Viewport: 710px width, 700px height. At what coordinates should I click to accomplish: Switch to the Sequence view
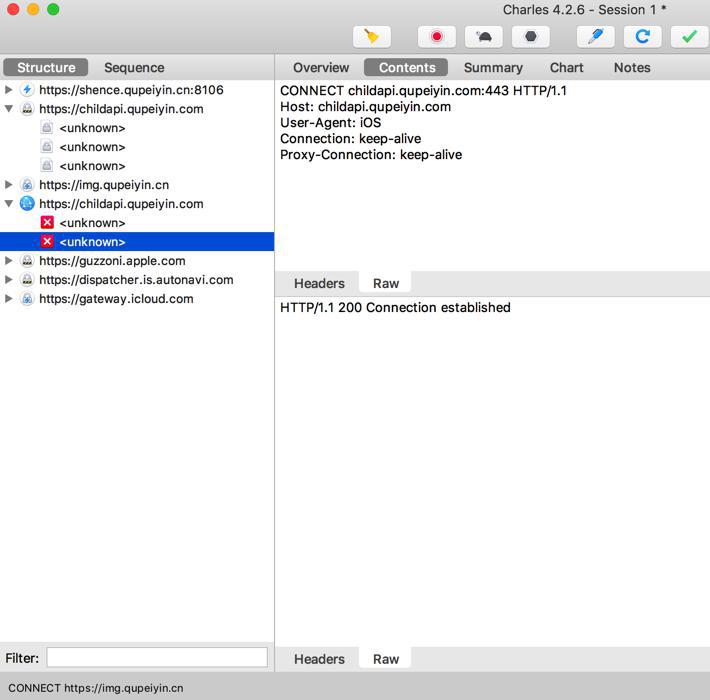pos(134,67)
